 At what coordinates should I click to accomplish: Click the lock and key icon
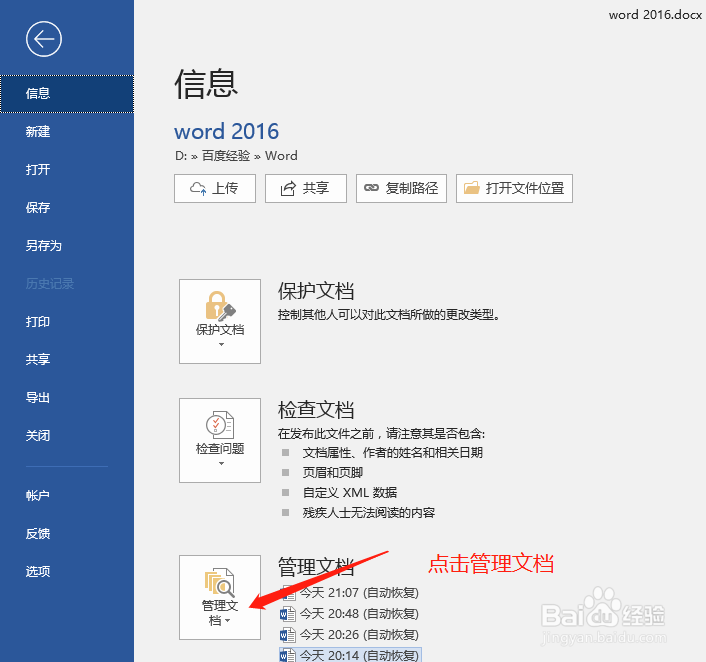(x=220, y=306)
